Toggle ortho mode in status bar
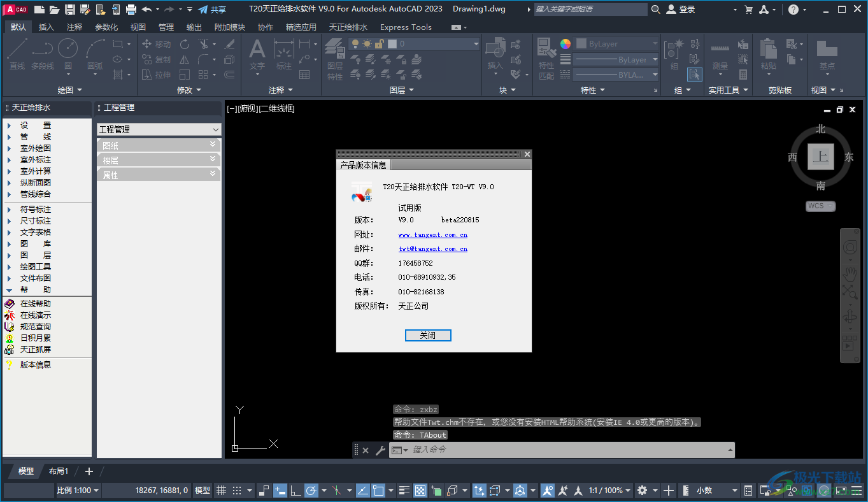Viewport: 868px width, 502px height. click(295, 491)
